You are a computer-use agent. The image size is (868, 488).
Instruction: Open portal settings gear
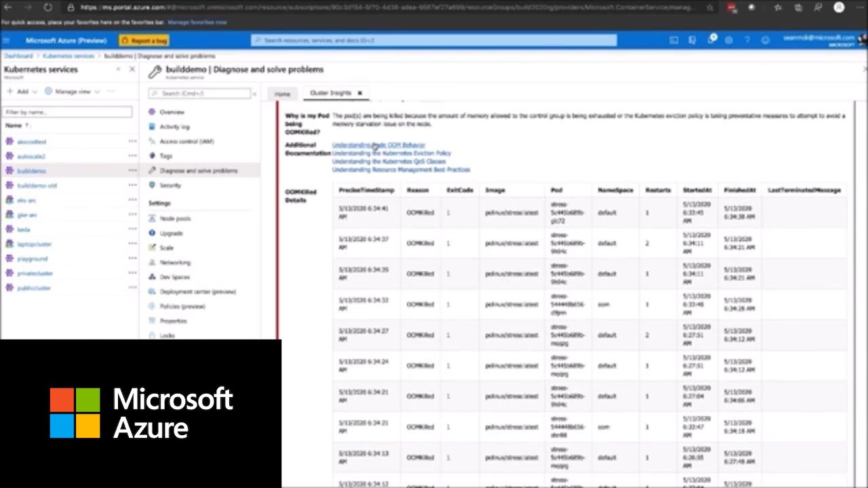tap(729, 41)
